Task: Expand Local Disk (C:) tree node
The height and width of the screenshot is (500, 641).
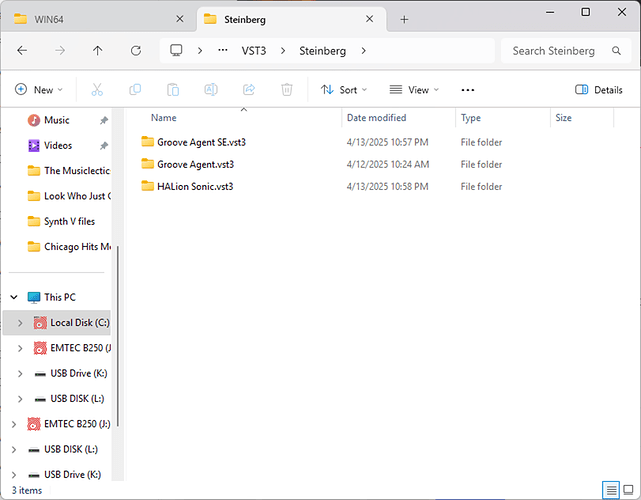Action: tap(20, 323)
